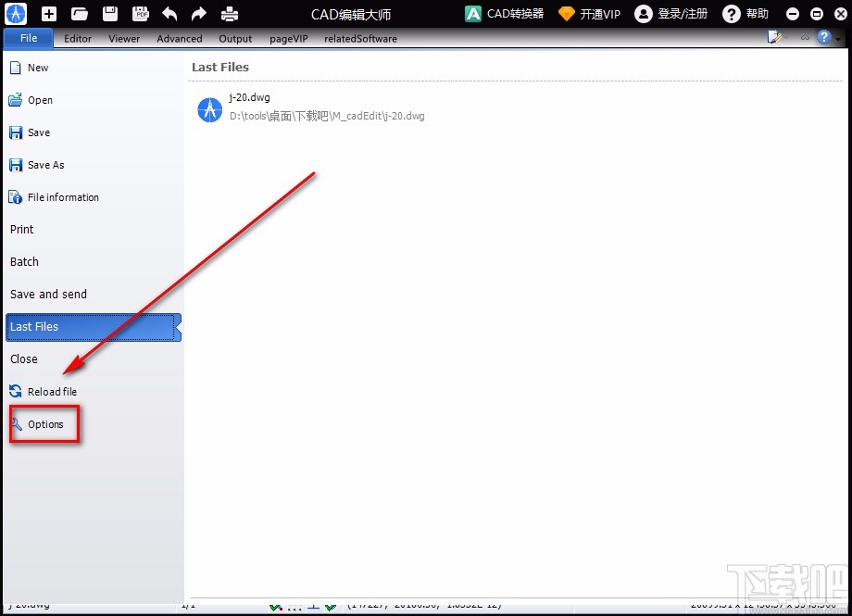Image resolution: width=852 pixels, height=616 pixels.
Task: Click the j-20.dwg file path text
Action: click(x=327, y=116)
